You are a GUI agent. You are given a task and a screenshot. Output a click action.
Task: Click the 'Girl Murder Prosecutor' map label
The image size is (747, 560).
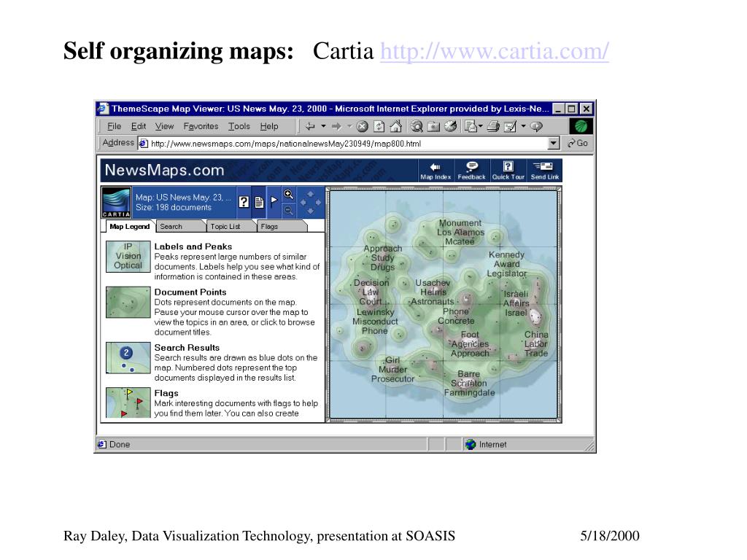[x=392, y=370]
